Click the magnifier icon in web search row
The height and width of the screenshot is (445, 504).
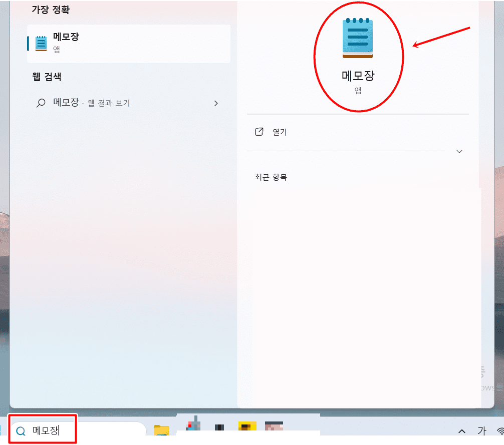(41, 103)
